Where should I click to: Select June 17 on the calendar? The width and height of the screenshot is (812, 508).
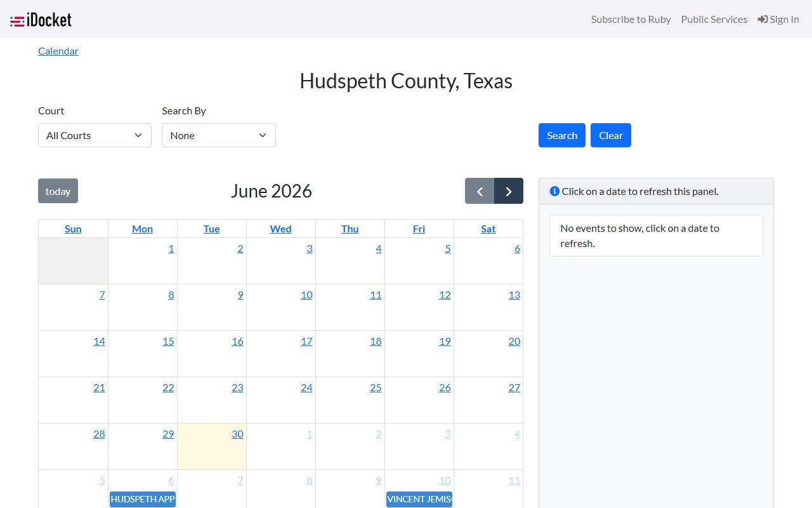(x=306, y=341)
